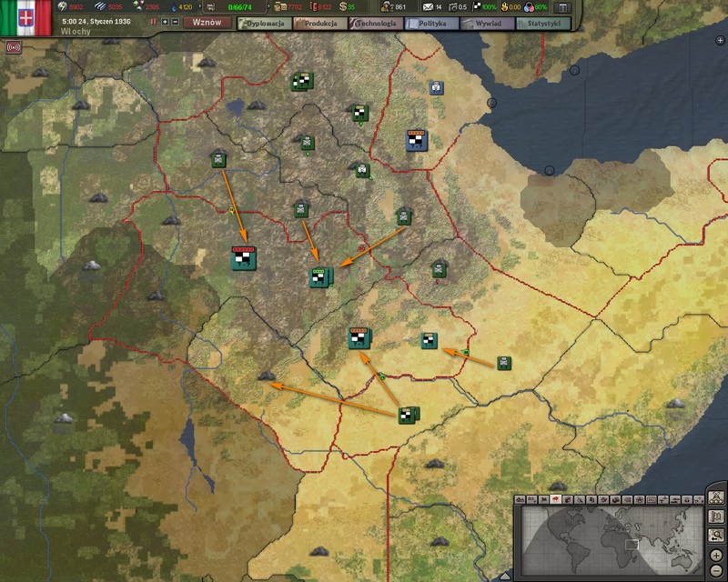The height and width of the screenshot is (582, 728).
Task: Increase game speed with the plus button
Action: click(x=165, y=22)
